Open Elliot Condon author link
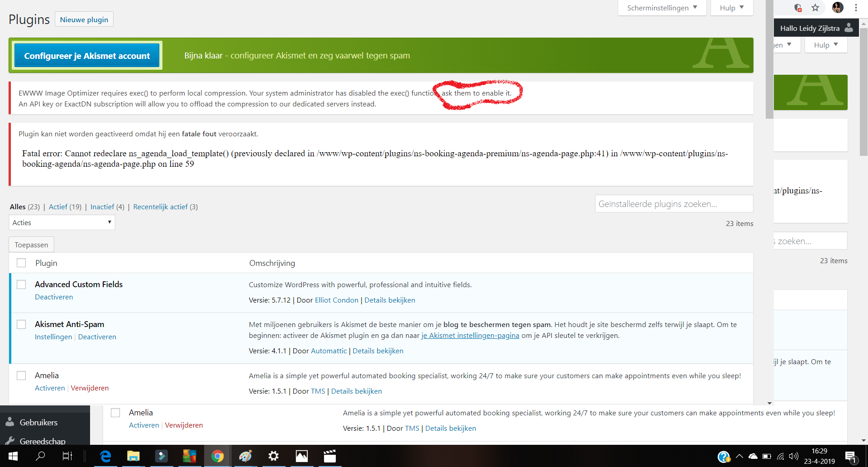This screenshot has width=868, height=467. click(336, 300)
